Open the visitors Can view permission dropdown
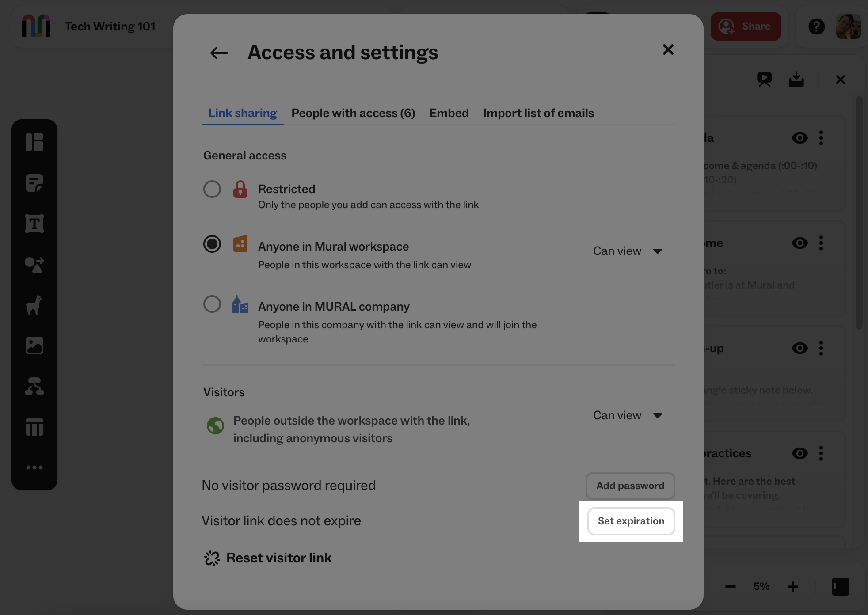 [628, 415]
